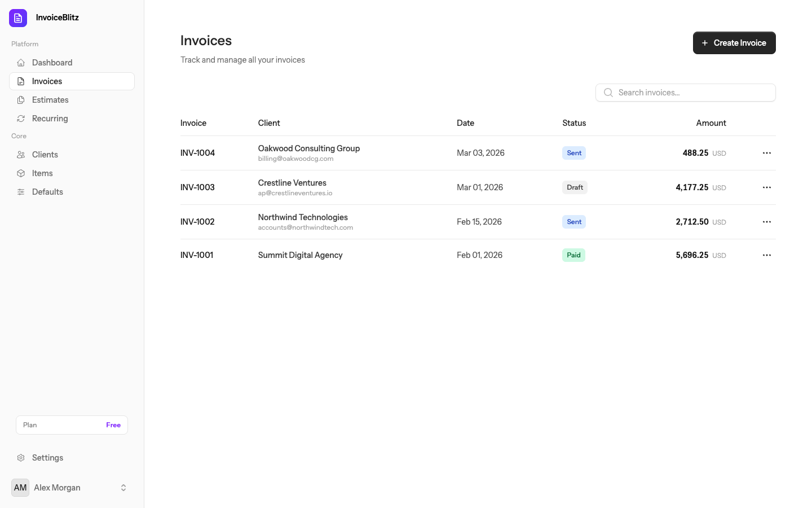Viewport: 812px width, 508px height.
Task: Click the InvoiceBlitz logo icon
Action: point(17,17)
